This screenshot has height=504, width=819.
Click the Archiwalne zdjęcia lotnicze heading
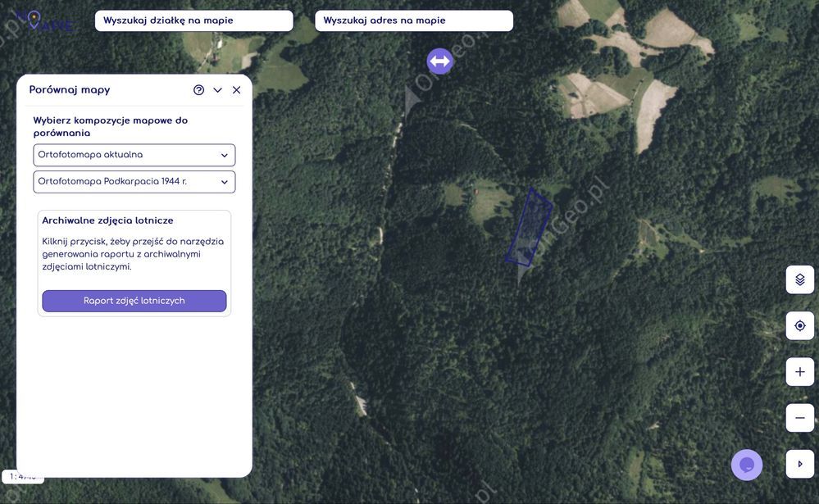tap(107, 220)
